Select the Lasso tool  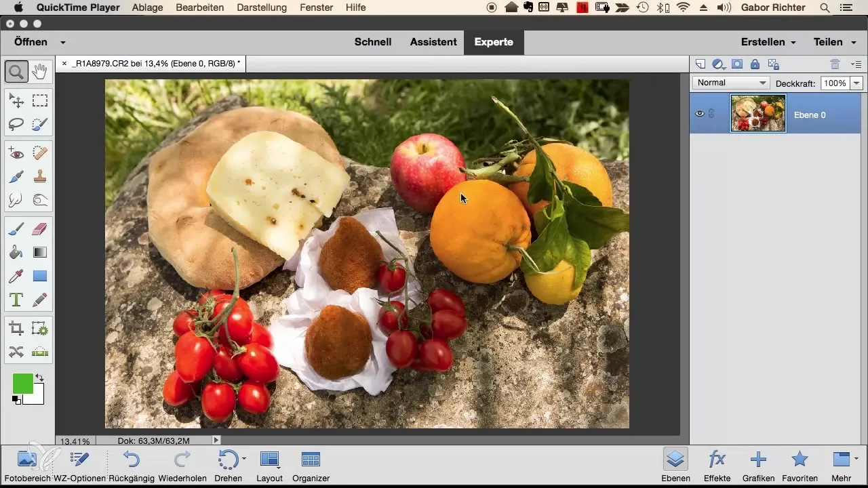click(16, 124)
